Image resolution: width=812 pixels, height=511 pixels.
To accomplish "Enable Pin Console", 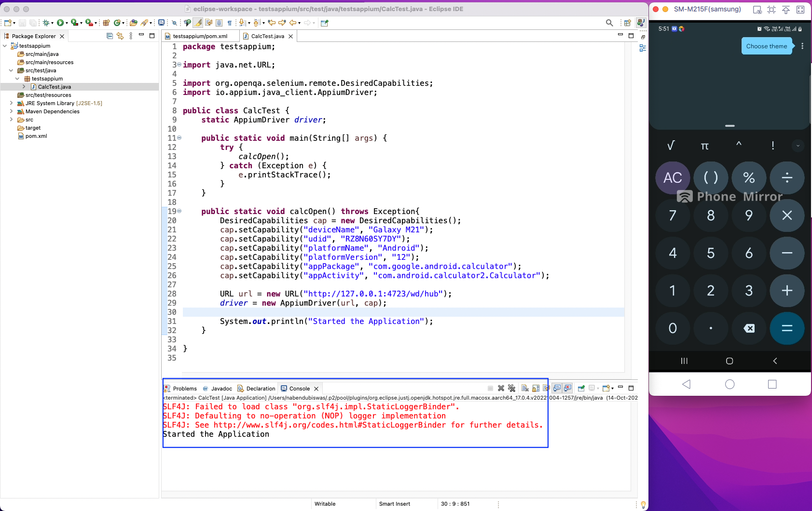I will point(580,388).
